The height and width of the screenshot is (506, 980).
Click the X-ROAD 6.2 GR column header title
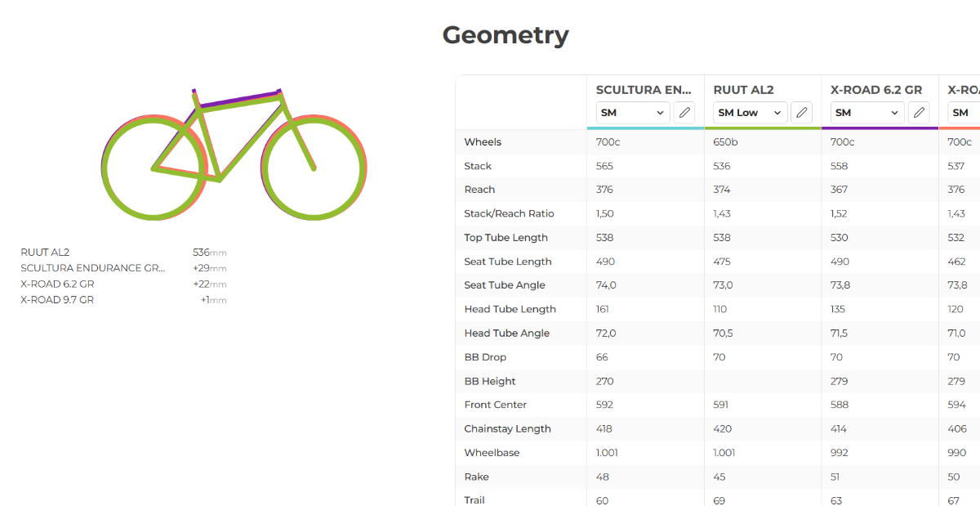coord(876,90)
